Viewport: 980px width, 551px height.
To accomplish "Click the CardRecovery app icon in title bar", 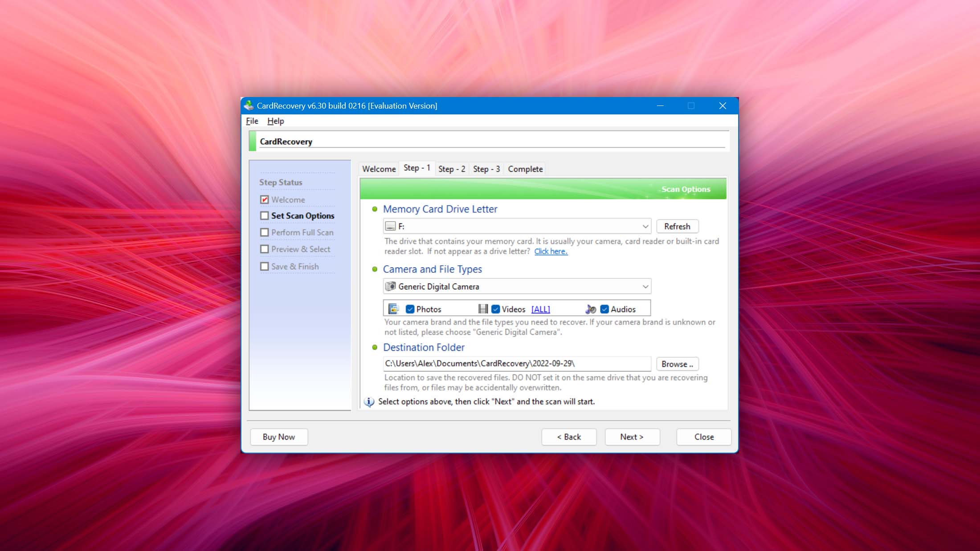I will pyautogui.click(x=249, y=105).
